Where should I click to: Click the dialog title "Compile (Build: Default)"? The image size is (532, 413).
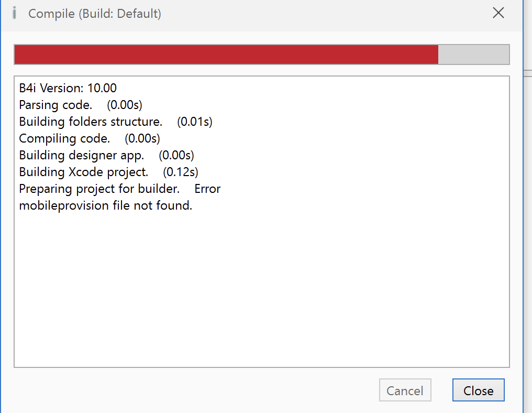click(94, 14)
